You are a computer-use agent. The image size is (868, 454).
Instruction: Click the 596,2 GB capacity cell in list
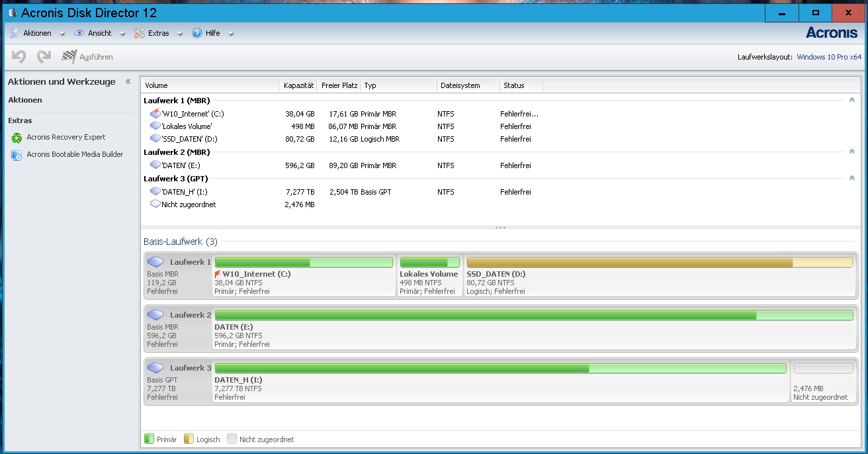click(300, 165)
